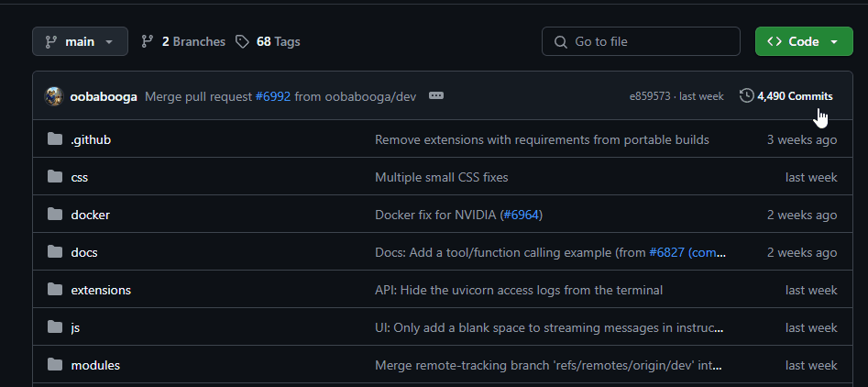
Task: Focus the Go to file search field
Action: pyautogui.click(x=641, y=41)
